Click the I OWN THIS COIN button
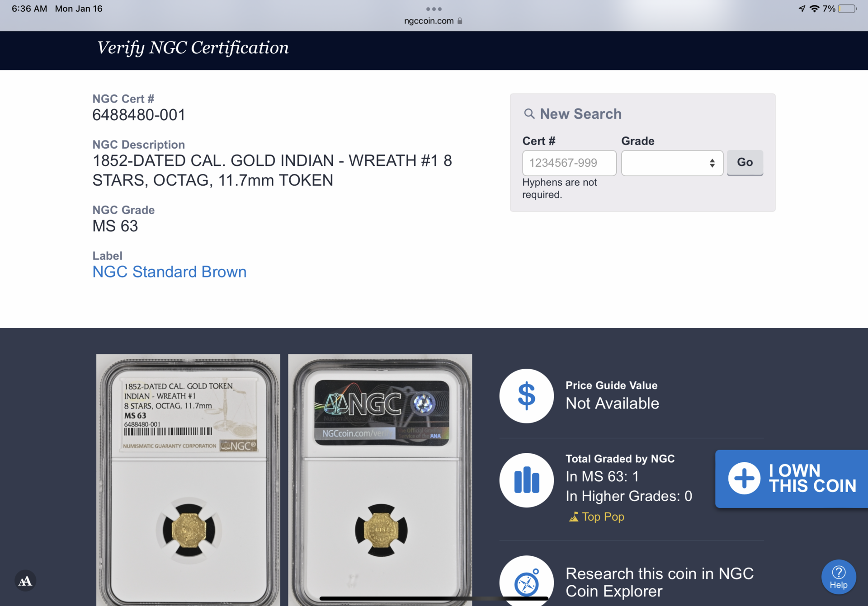Viewport: 868px width, 606px height. [x=792, y=479]
